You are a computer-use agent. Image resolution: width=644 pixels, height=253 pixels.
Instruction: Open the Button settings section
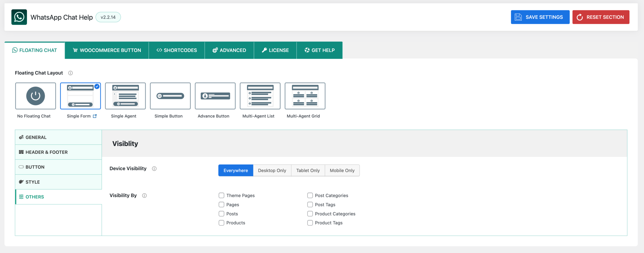point(58,167)
